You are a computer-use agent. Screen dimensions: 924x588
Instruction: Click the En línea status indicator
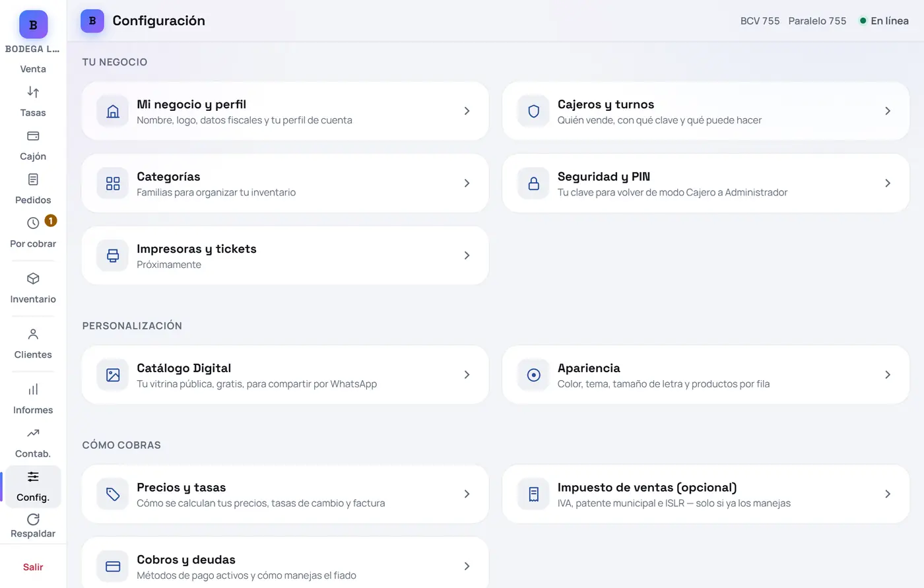[884, 21]
